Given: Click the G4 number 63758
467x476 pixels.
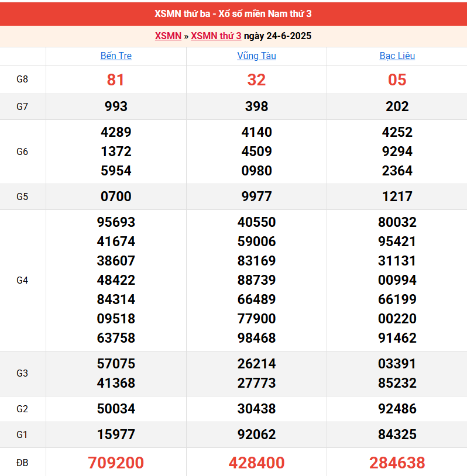Looking at the screenshot, I should tap(116, 338).
